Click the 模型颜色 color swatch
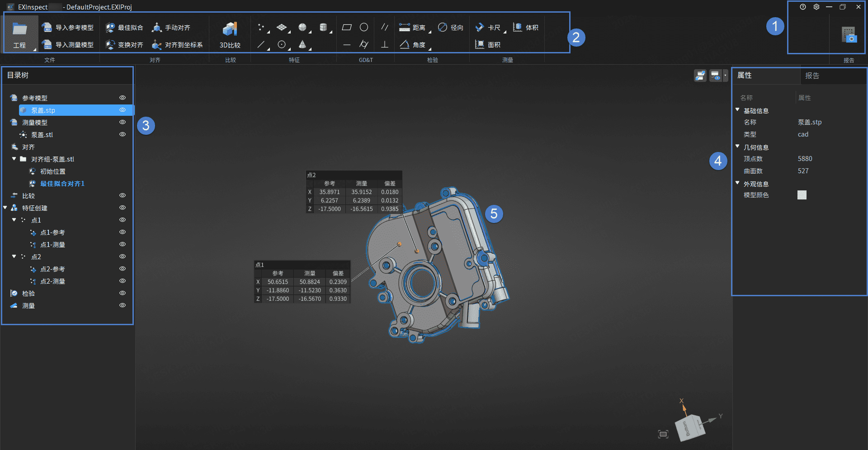The image size is (868, 450). click(x=802, y=195)
